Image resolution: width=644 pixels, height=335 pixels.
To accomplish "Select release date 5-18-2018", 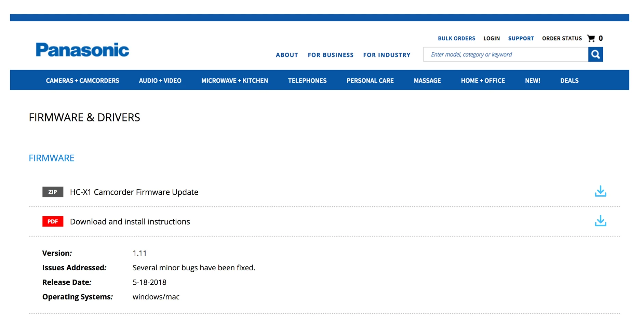I will click(x=149, y=282).
